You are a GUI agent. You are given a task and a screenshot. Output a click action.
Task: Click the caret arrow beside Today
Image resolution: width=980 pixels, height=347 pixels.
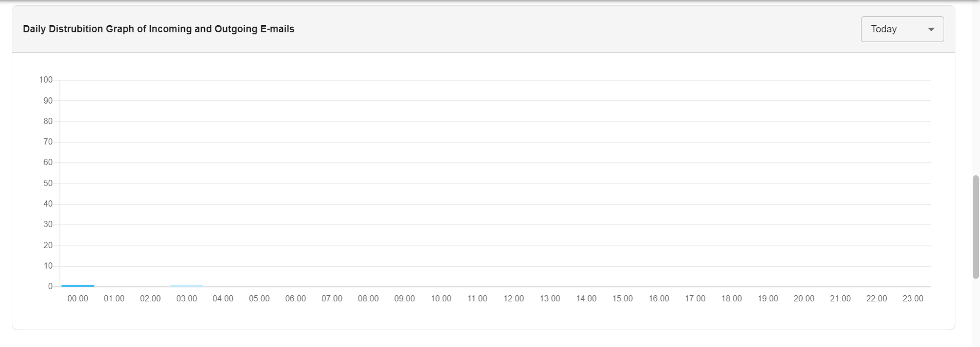931,30
